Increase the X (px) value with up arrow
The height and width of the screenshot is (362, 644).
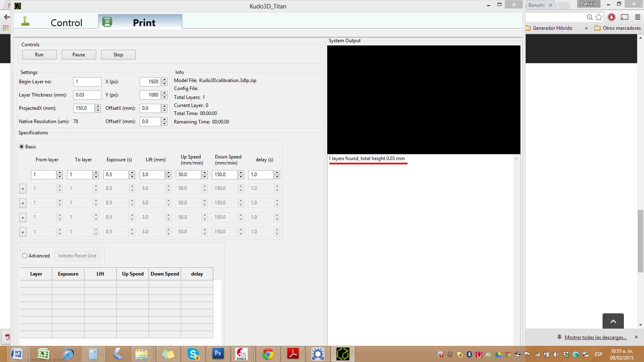point(164,80)
